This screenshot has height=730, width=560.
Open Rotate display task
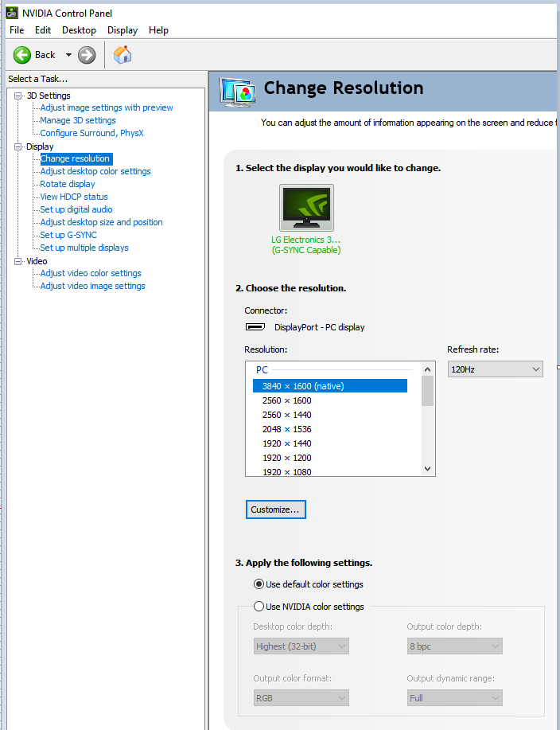pos(68,184)
